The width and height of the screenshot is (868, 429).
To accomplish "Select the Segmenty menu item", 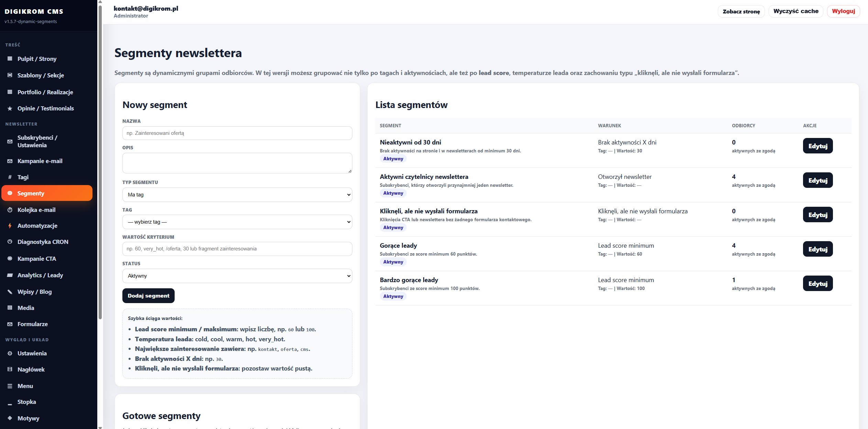I will tap(47, 193).
